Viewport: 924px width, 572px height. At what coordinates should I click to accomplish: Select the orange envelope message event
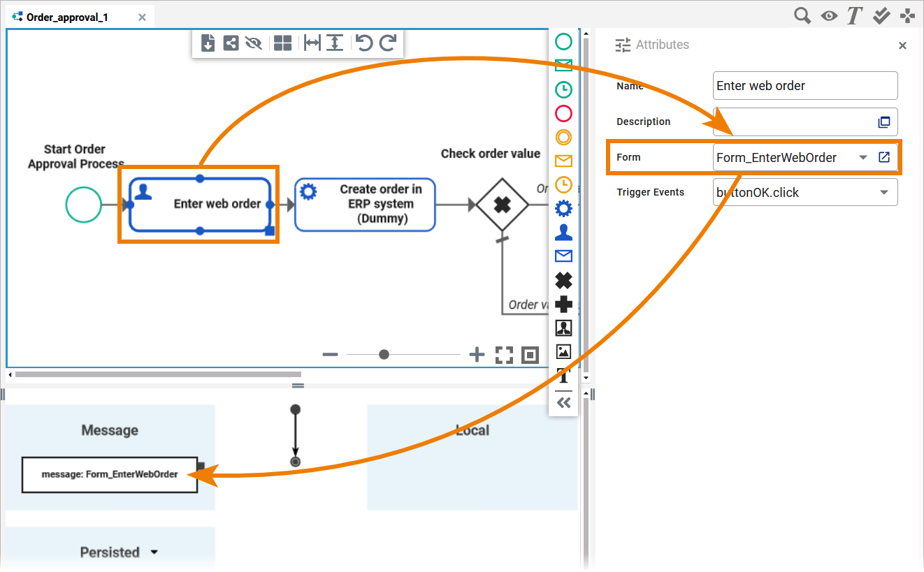tap(563, 161)
